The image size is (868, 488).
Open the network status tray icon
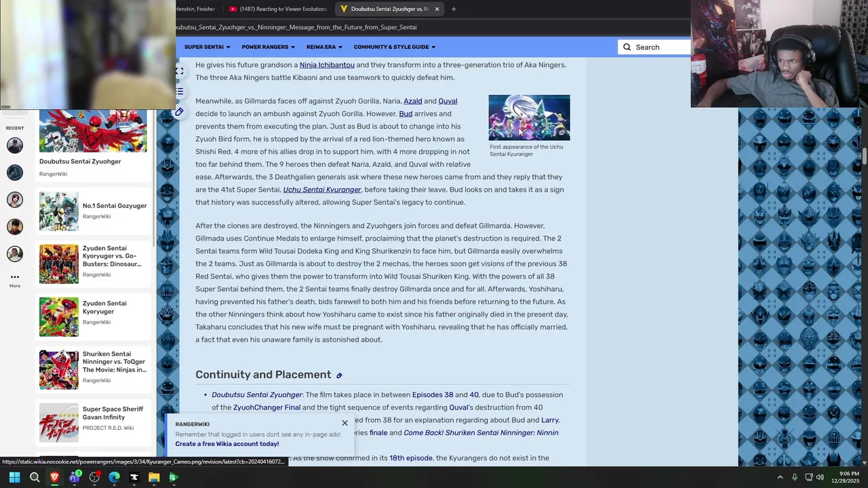(x=808, y=477)
